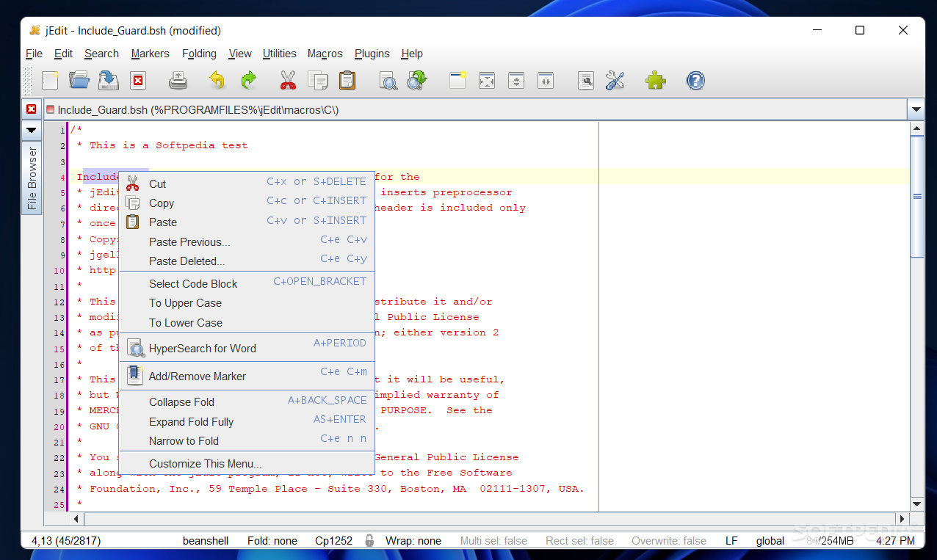The image size is (937, 560).
Task: Open the Markers menu
Action: 151,54
